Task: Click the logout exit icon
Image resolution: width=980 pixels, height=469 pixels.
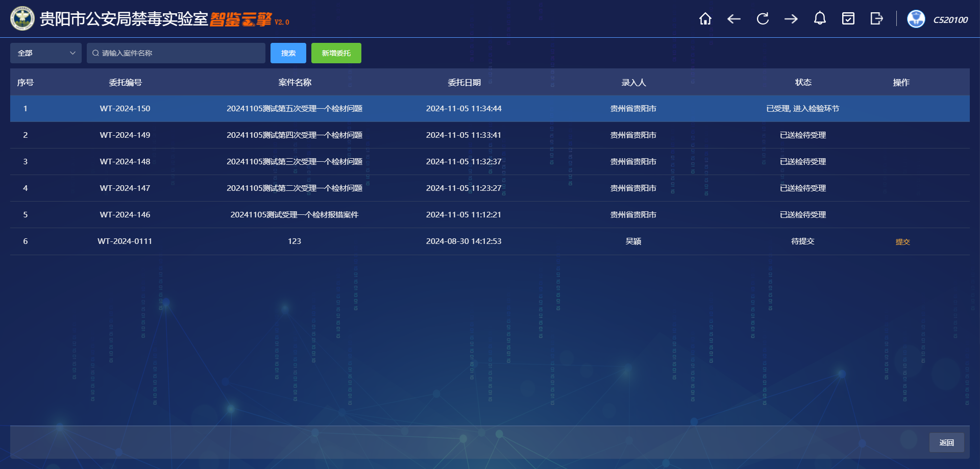Action: [876, 19]
